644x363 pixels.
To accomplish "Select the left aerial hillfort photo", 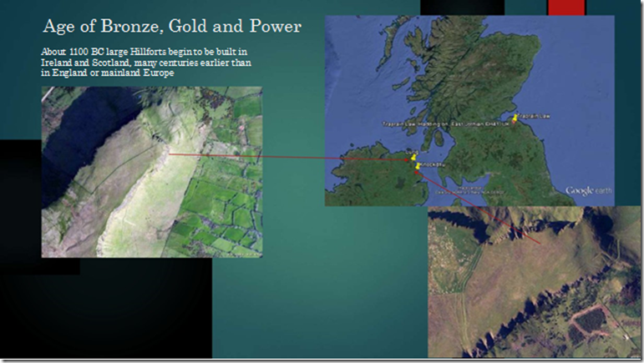I will click(x=151, y=172).
